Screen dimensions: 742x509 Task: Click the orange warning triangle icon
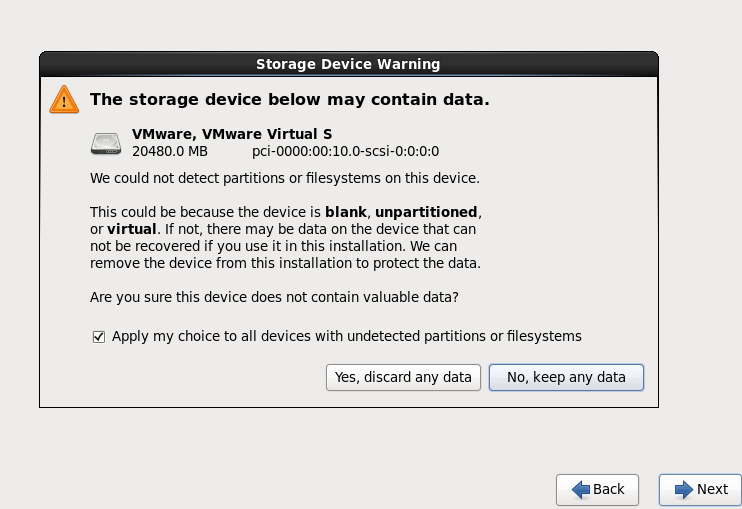point(64,100)
